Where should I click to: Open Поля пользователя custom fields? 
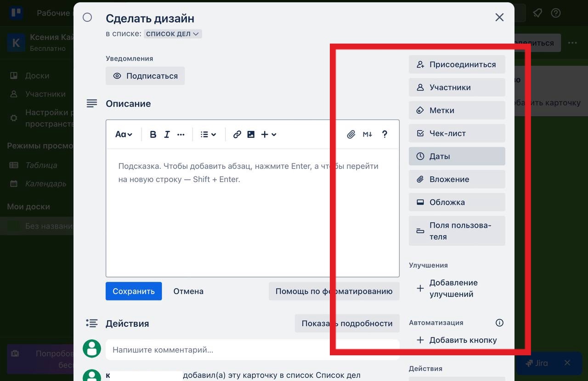click(x=457, y=231)
